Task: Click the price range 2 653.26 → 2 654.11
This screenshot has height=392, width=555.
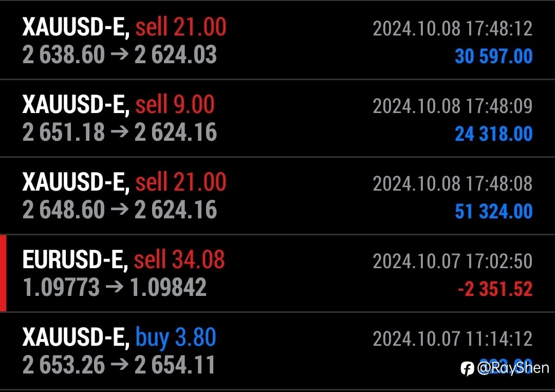Action: pyautogui.click(x=119, y=365)
